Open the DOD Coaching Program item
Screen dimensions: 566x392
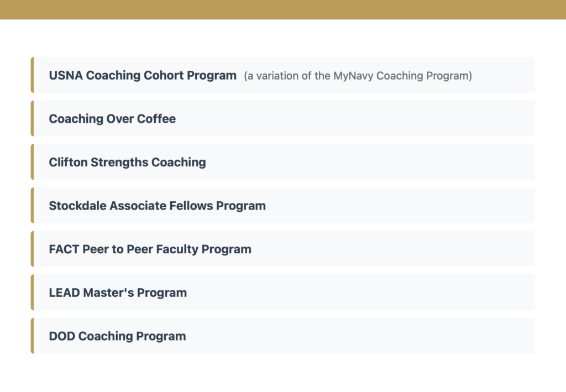(117, 336)
